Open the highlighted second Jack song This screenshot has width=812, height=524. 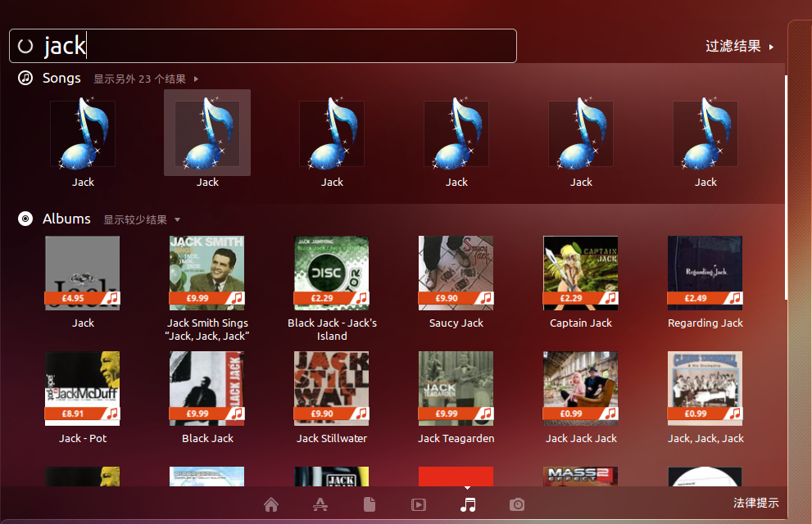207,133
